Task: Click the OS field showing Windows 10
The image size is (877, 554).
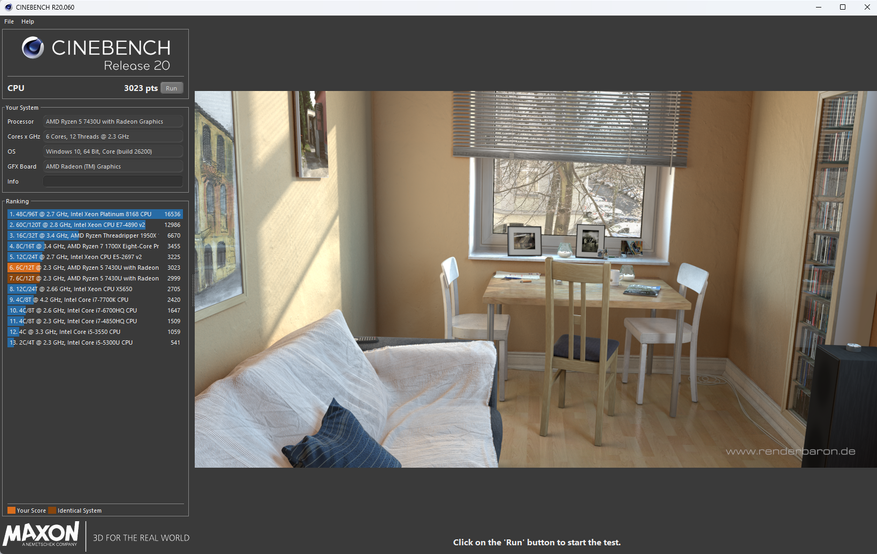Action: coord(113,151)
